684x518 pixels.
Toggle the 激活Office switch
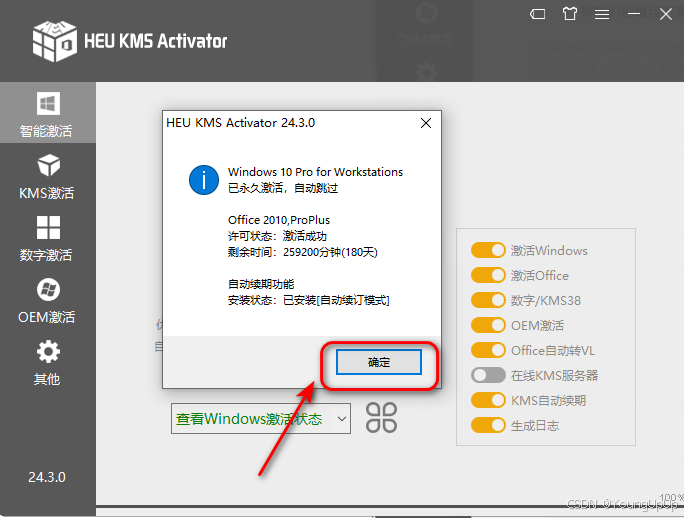488,275
